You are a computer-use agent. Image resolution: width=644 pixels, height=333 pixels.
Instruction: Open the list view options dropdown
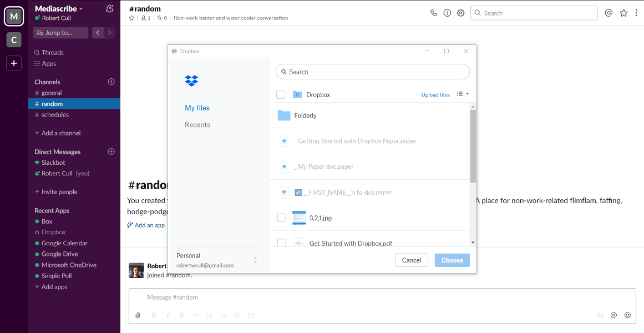[x=463, y=94]
